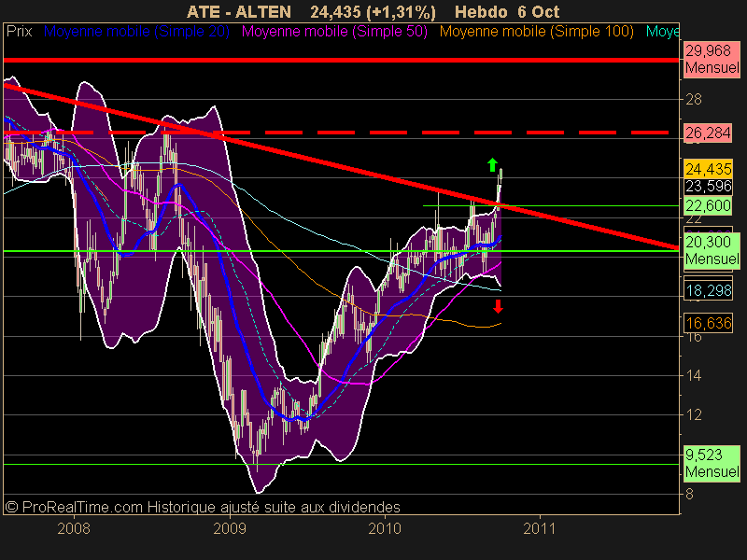747x560 pixels.
Task: Click the current price 24,435 label
Action: coord(708,169)
